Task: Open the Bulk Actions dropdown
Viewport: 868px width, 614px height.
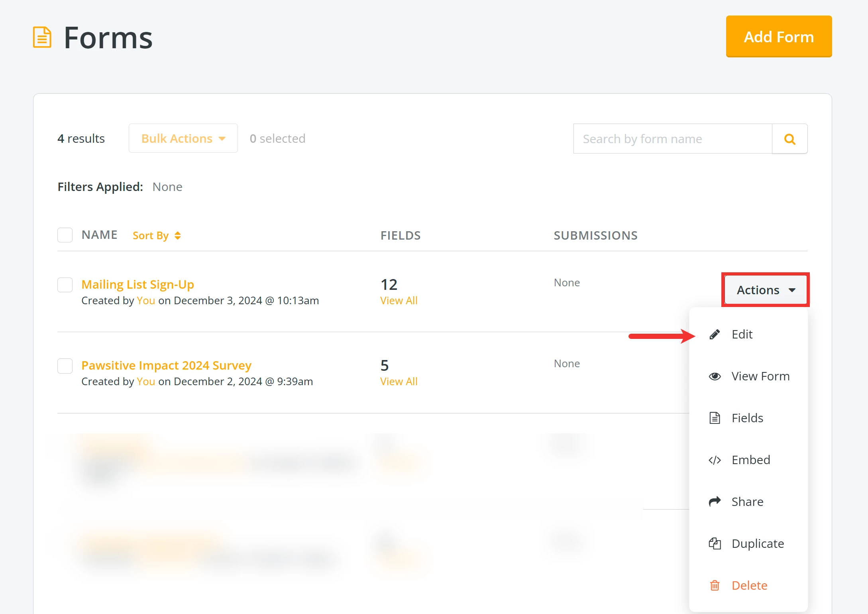Action: pos(183,138)
